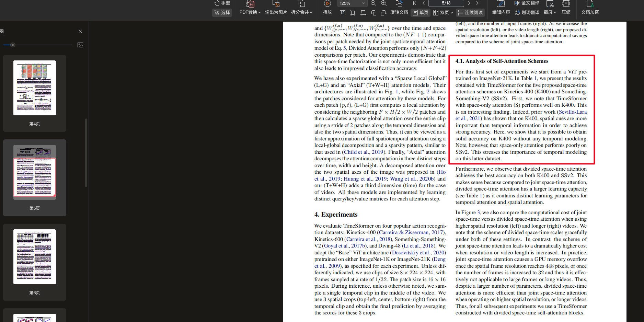Go to the next page

(469, 3)
